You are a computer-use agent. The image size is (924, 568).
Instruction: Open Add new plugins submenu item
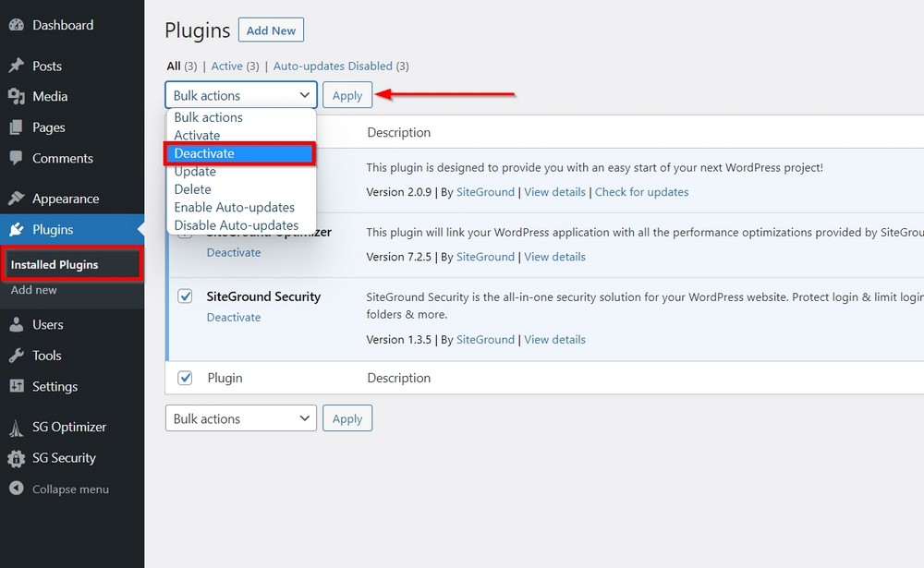[x=34, y=290]
